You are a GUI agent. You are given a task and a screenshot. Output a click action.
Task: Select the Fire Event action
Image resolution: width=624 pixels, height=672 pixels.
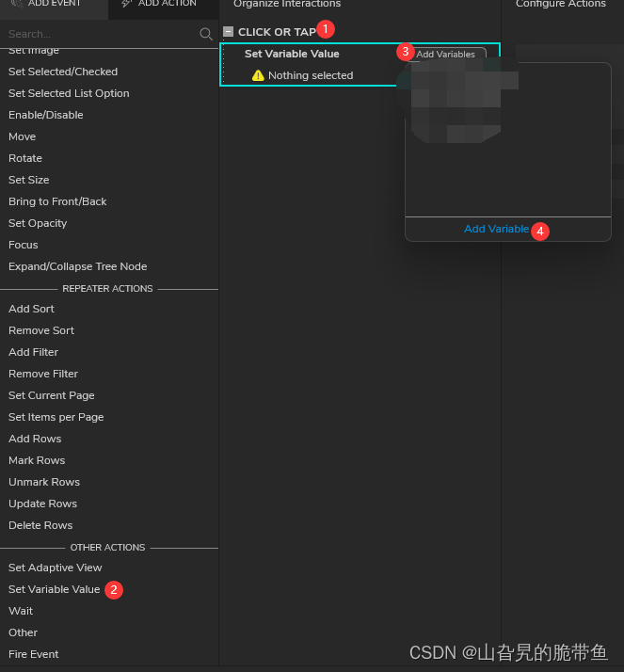coord(34,654)
